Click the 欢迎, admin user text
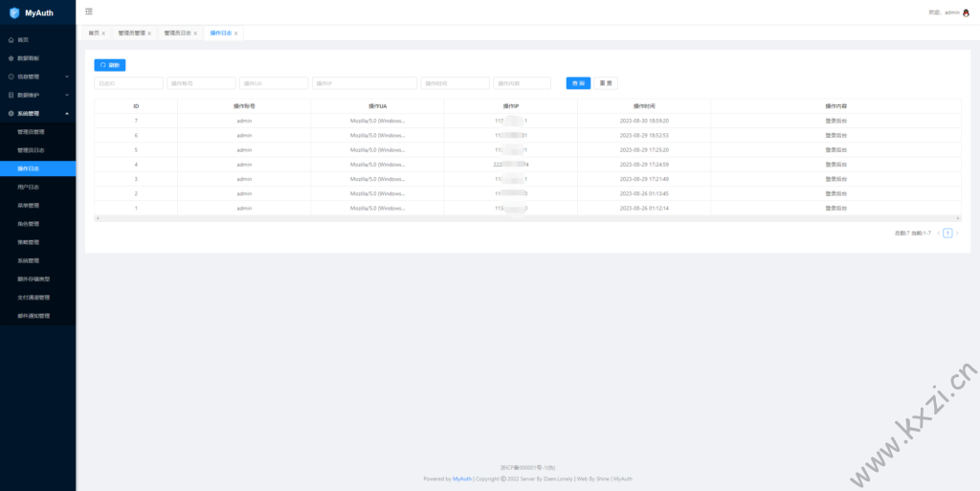Viewport: 980px width, 491px height. (x=944, y=12)
